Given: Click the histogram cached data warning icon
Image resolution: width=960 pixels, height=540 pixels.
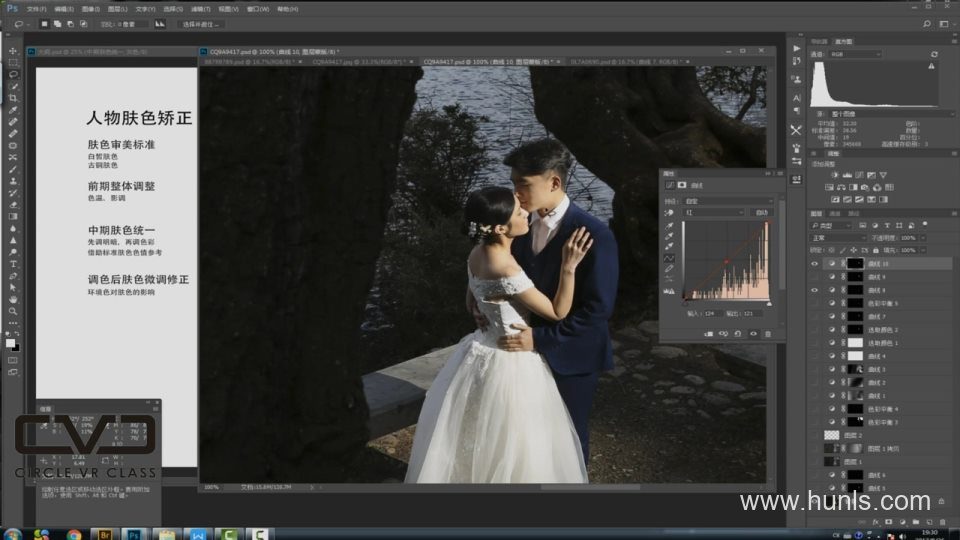Looking at the screenshot, I should click(932, 66).
